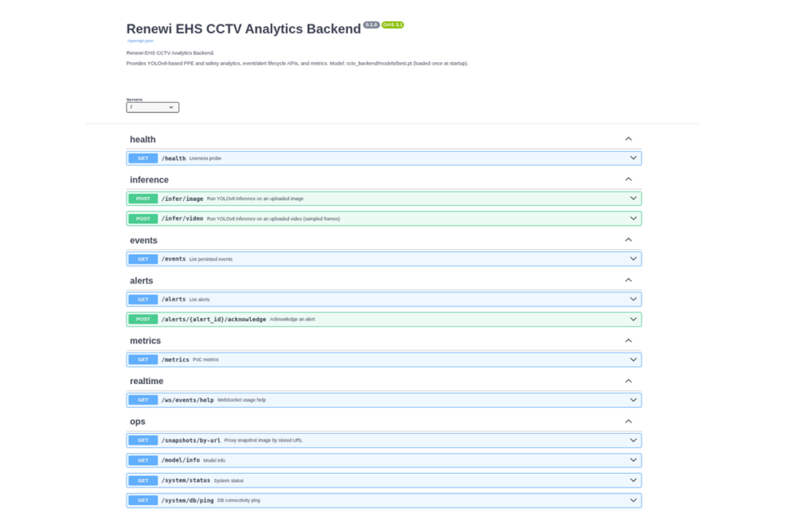Click the 'Liveness probe' description
The image size is (785, 532).
(x=205, y=158)
